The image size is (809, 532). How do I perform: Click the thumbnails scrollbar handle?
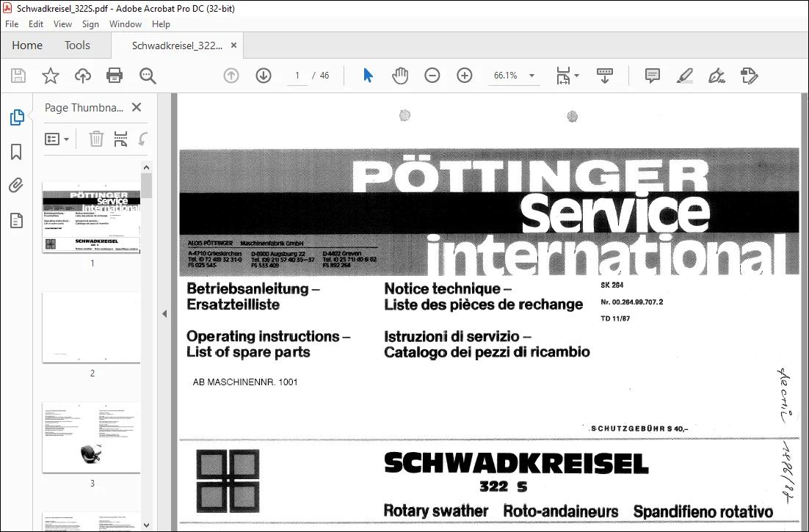tap(147, 185)
